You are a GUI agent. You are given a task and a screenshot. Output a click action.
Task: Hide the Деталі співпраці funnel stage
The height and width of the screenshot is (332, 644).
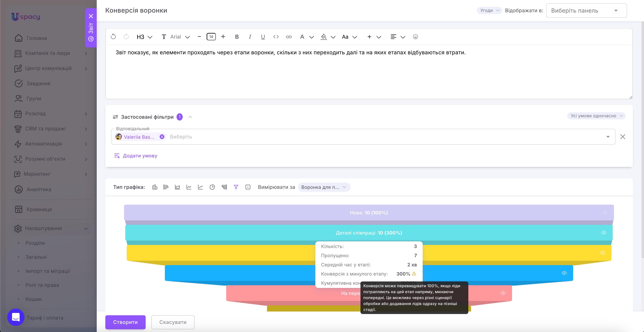pos(604,233)
